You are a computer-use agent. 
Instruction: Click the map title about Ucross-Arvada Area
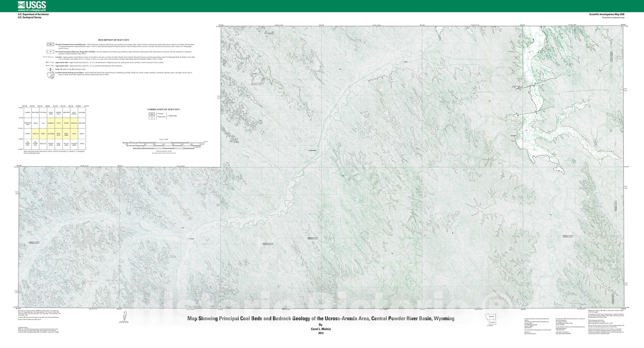click(x=321, y=319)
